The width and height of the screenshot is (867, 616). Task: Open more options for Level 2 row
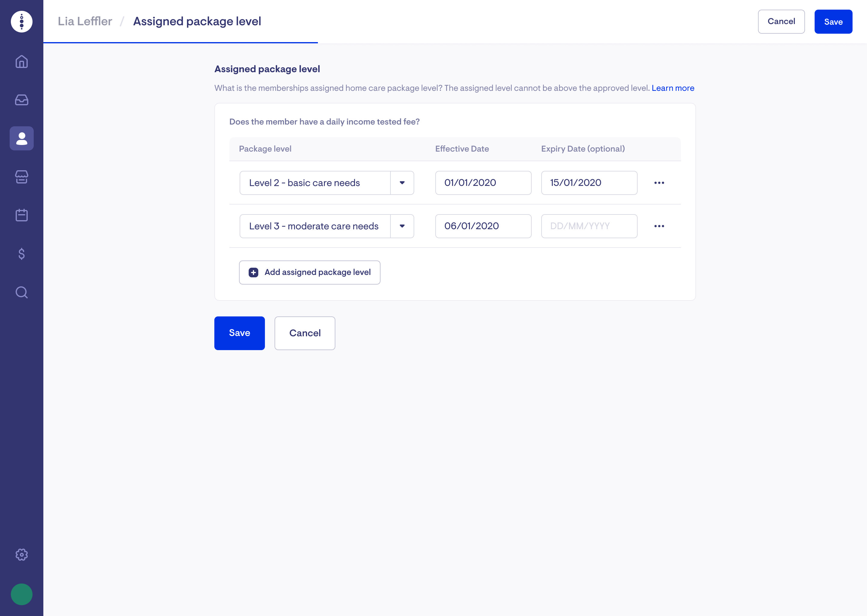(659, 183)
